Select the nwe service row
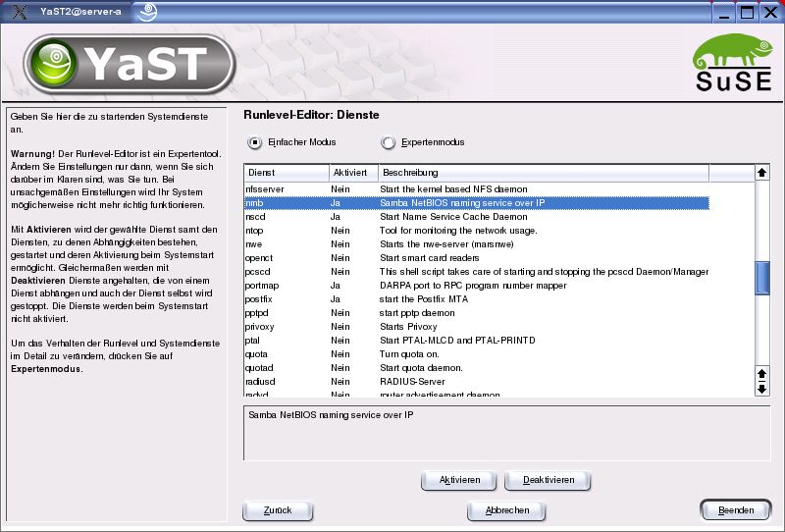785x532 pixels. point(477,244)
